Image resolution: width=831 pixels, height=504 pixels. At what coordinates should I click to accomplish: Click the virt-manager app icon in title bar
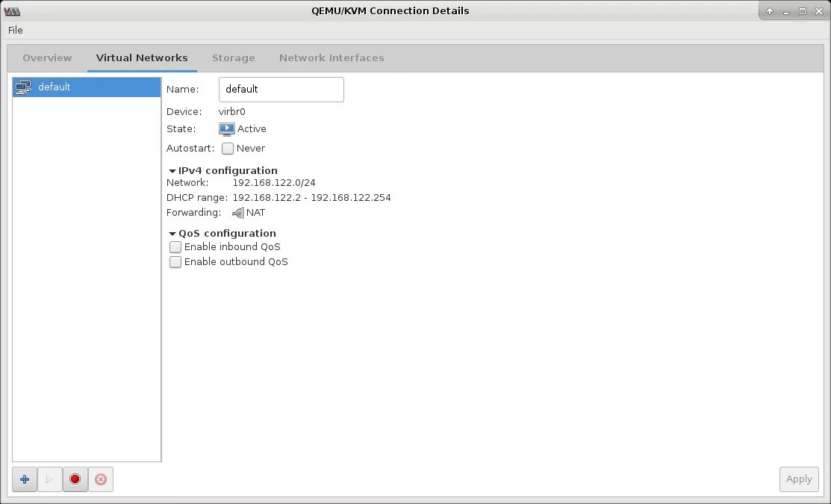pos(12,11)
